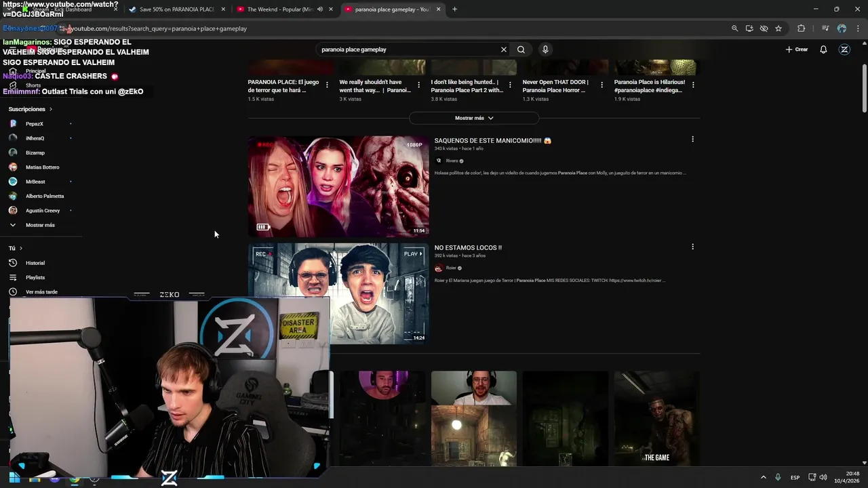Bookmark this page with the star icon

tap(778, 28)
